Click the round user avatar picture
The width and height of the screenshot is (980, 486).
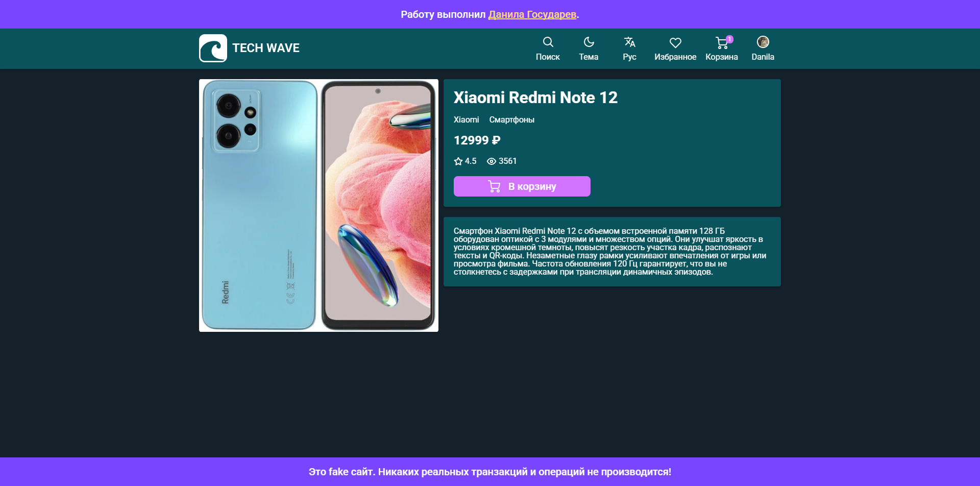(x=763, y=42)
